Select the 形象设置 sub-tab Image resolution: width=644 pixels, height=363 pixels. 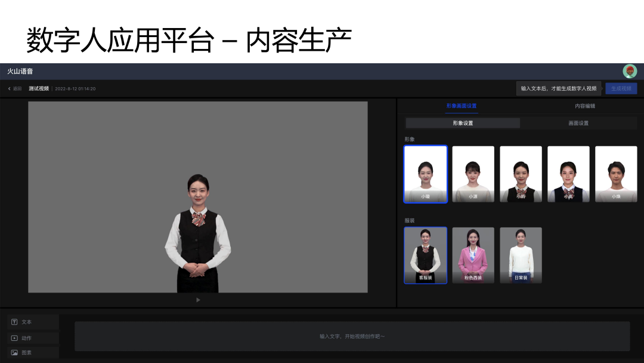point(463,124)
